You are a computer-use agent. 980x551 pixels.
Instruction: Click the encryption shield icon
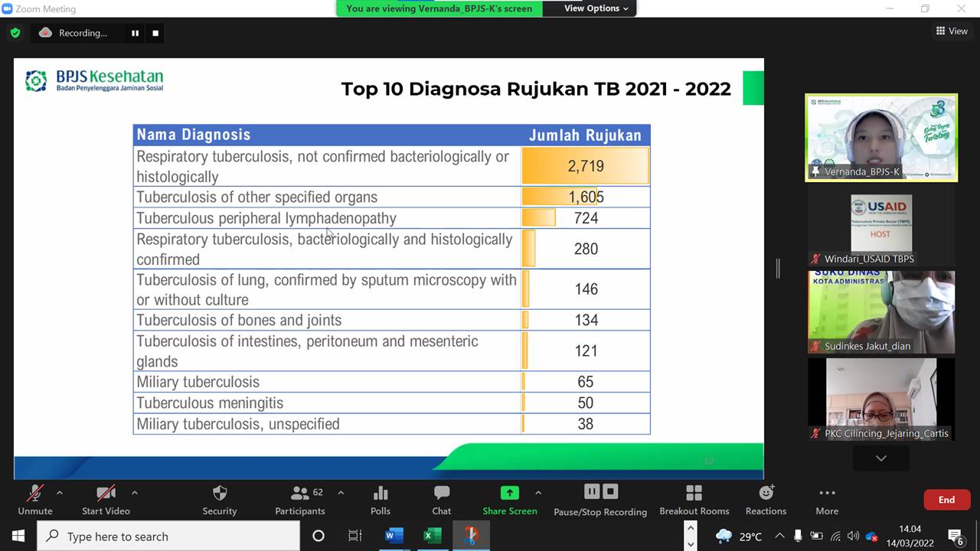tap(15, 33)
